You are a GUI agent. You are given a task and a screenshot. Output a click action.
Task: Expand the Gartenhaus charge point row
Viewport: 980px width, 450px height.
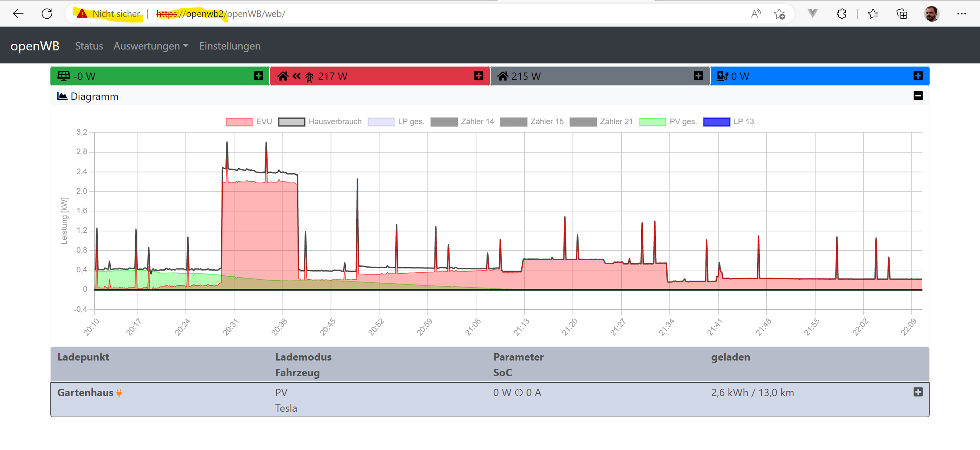918,392
